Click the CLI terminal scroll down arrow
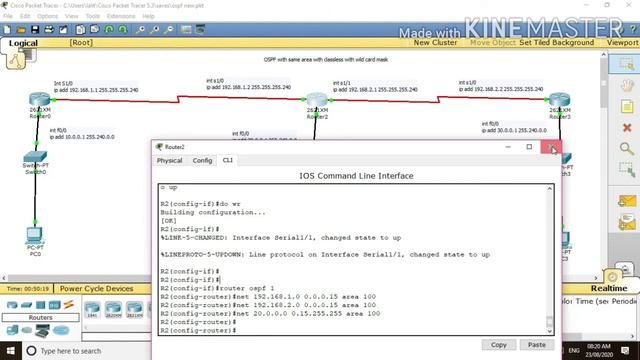The height and width of the screenshot is (360, 640). (x=549, y=331)
